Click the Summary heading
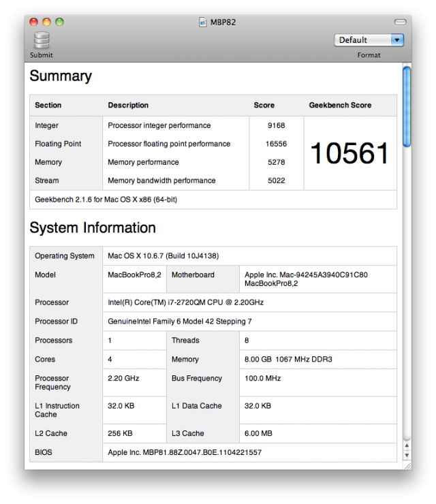Image resolution: width=436 pixels, height=504 pixels. tap(61, 76)
